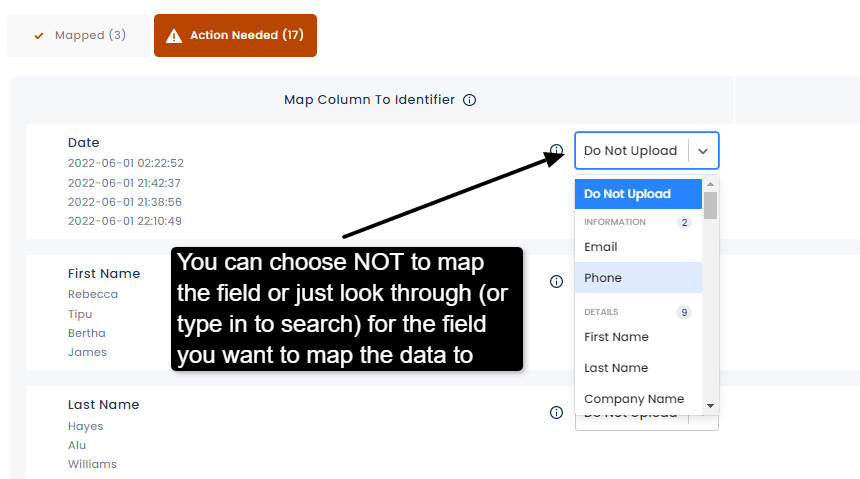This screenshot has height=479, width=860.
Task: Click the warning triangle icon on Action Needed
Action: [x=174, y=36]
